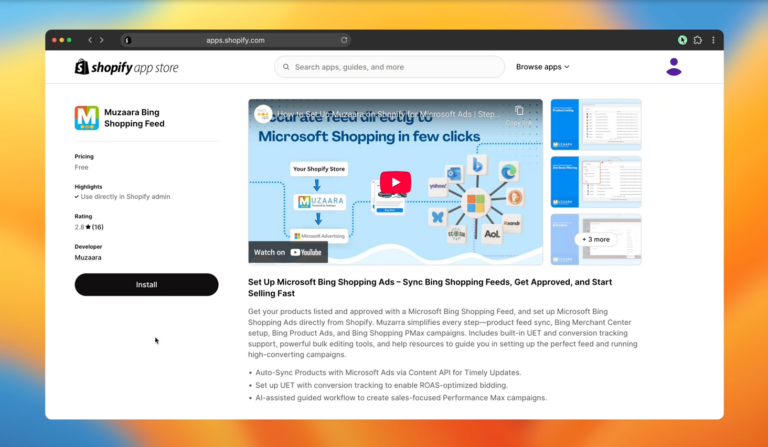Screen dimensions: 768x447
Task: Click the search magnifier icon
Action: click(x=286, y=67)
